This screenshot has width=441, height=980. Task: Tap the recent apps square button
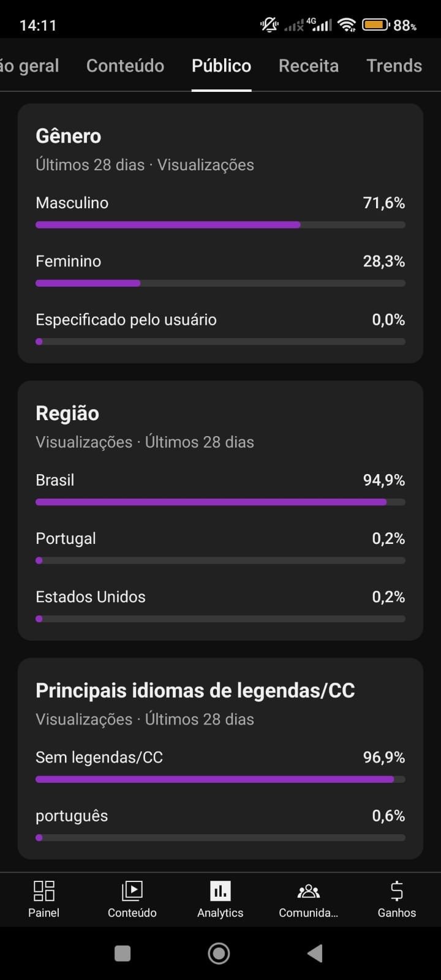point(123,953)
